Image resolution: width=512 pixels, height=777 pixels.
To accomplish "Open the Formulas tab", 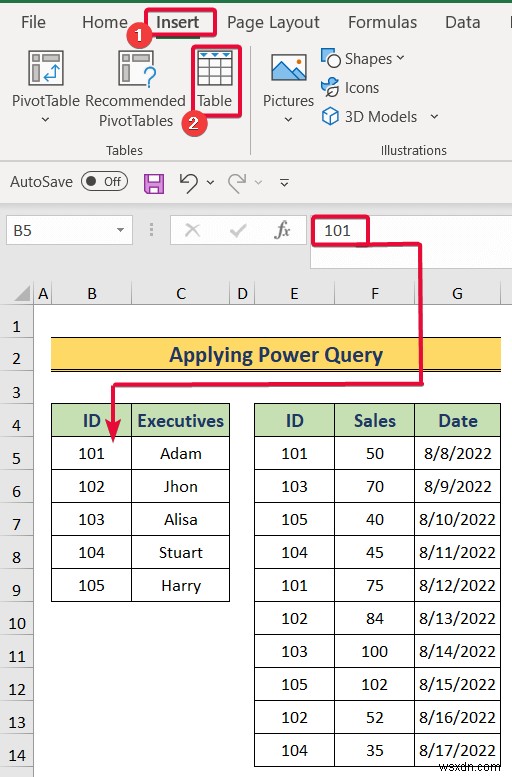I will click(x=382, y=22).
